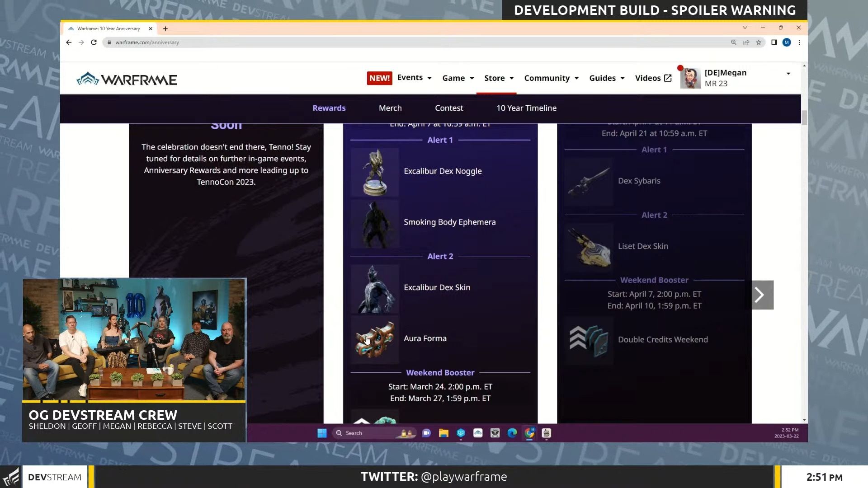
Task: Click the scrollbar down arrow
Action: 804,421
